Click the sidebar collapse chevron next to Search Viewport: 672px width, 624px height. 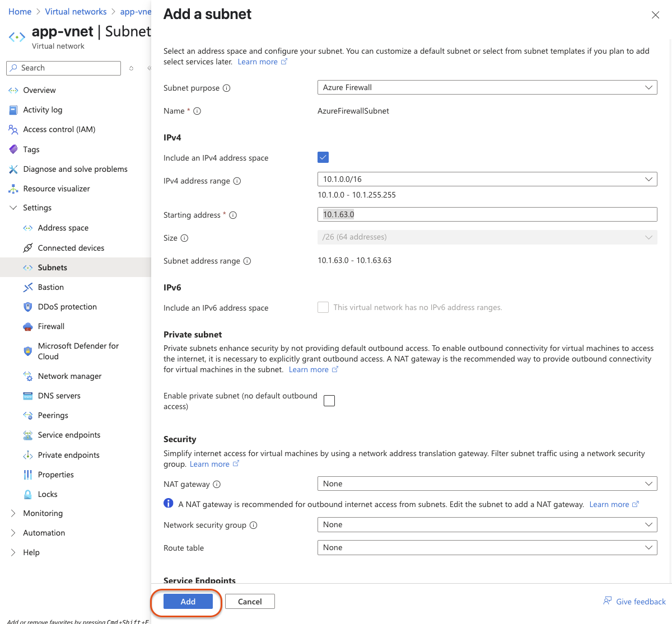click(149, 68)
